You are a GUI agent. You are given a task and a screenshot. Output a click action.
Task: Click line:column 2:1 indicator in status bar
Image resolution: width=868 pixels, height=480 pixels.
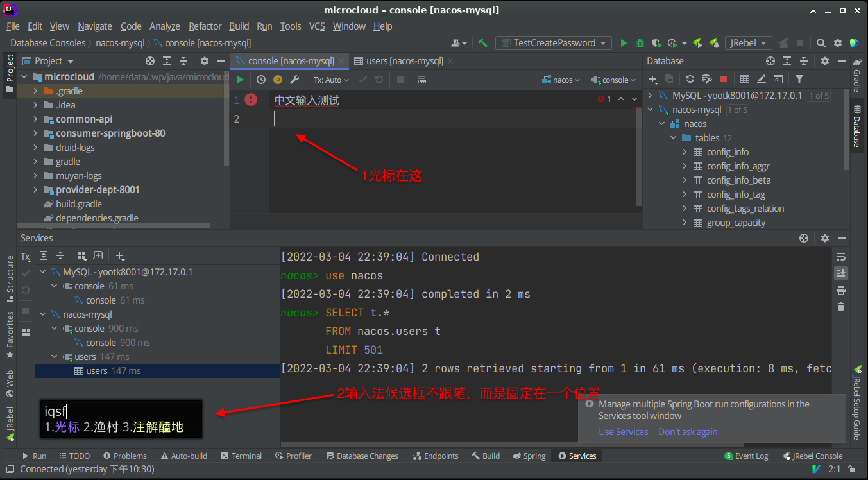[835, 469]
